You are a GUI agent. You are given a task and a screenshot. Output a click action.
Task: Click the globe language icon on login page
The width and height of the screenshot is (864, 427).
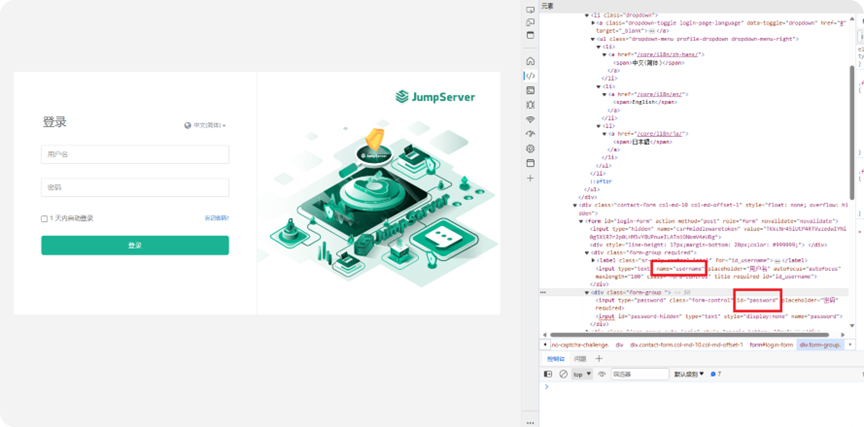pos(187,126)
